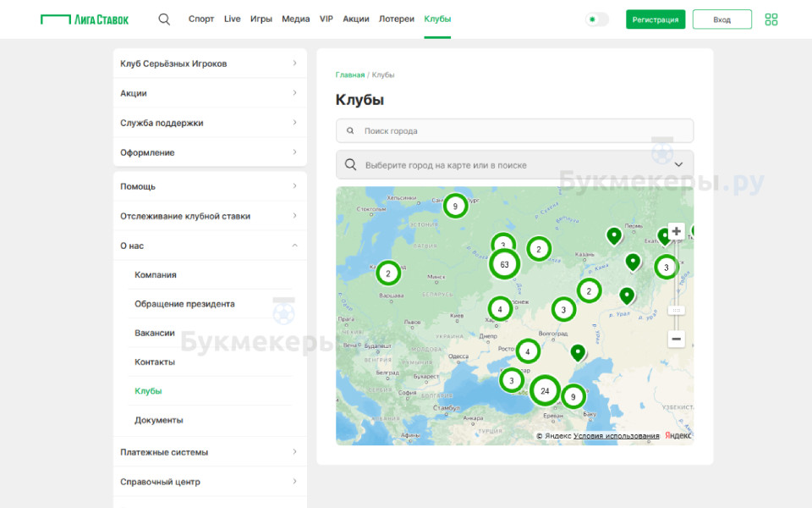Toggle the light/dark theme switch
The width and height of the screenshot is (812, 508).
click(596, 19)
